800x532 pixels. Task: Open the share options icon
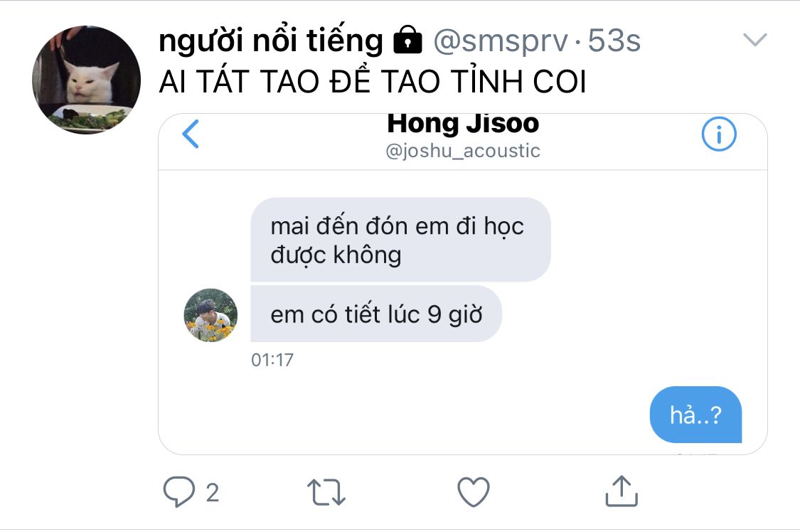622,491
